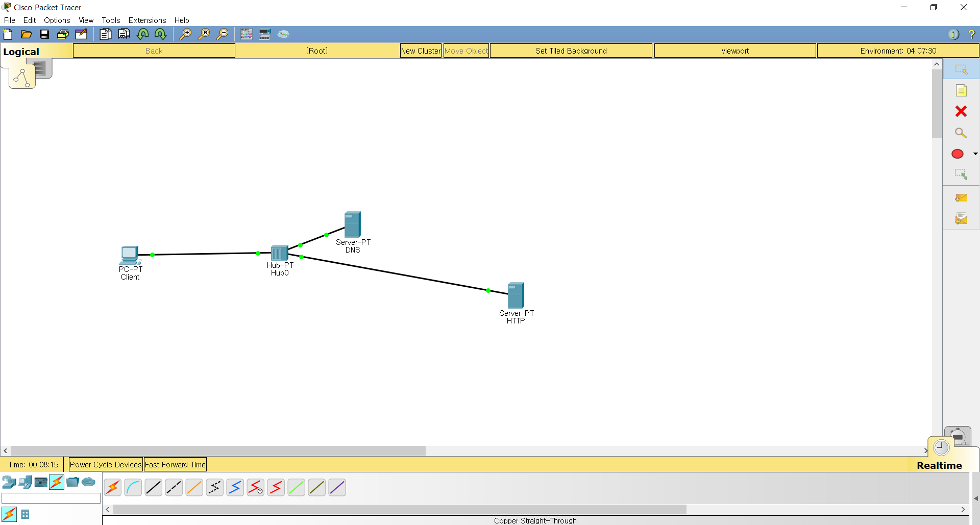Open the File menu
This screenshot has height=525, width=980.
tap(10, 20)
